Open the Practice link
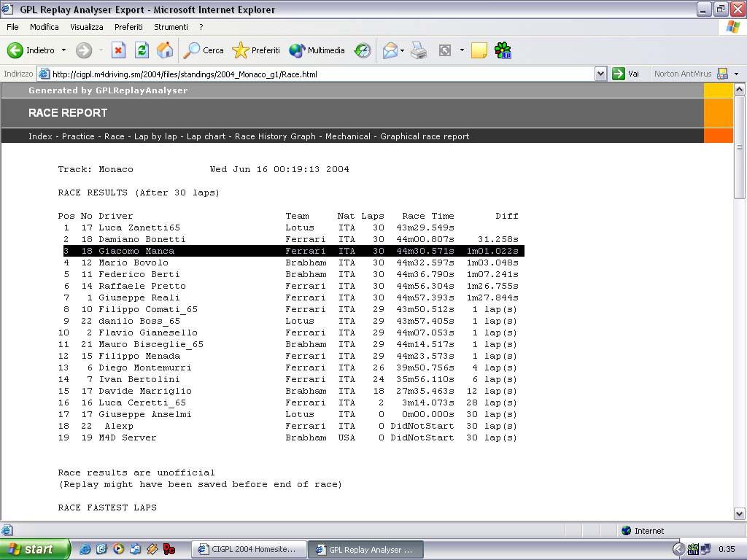Viewport: 747px width, 560px height. click(78, 136)
